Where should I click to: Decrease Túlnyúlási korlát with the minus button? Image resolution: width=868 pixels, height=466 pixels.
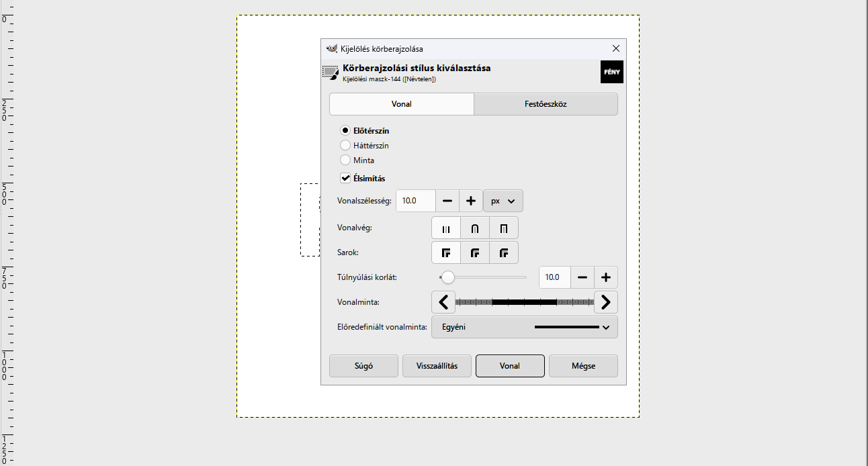pyautogui.click(x=582, y=277)
